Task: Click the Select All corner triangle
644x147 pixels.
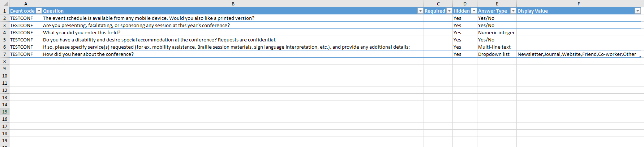Action: pos(5,4)
